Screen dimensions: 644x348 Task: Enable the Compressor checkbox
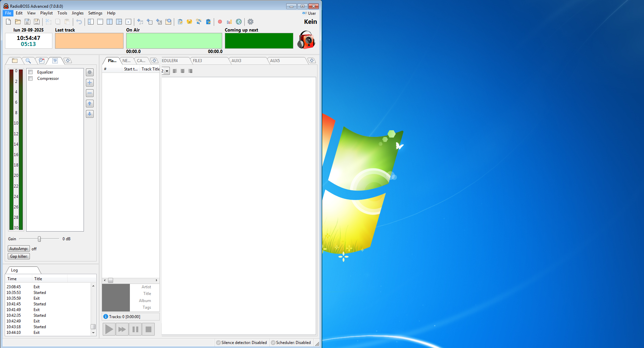[x=31, y=79]
